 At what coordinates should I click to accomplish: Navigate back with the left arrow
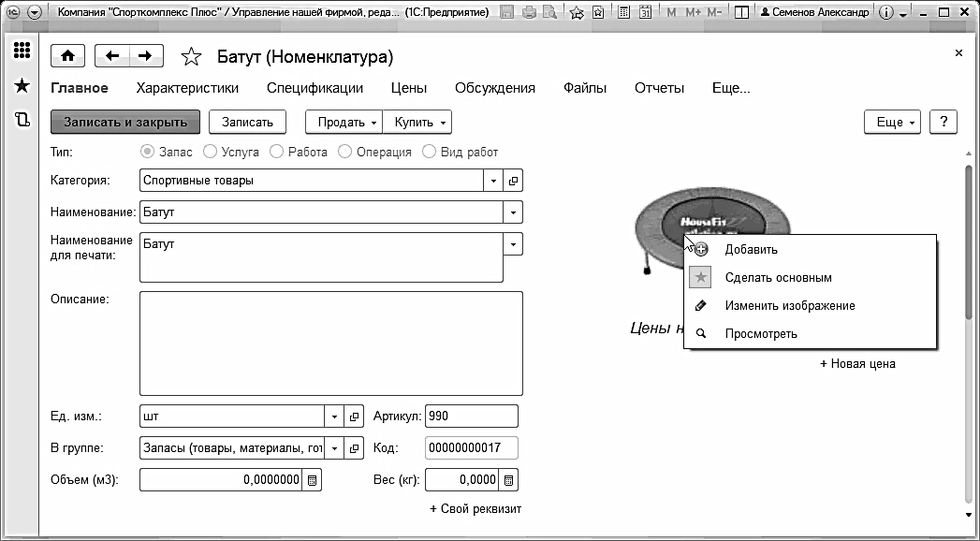pos(112,56)
